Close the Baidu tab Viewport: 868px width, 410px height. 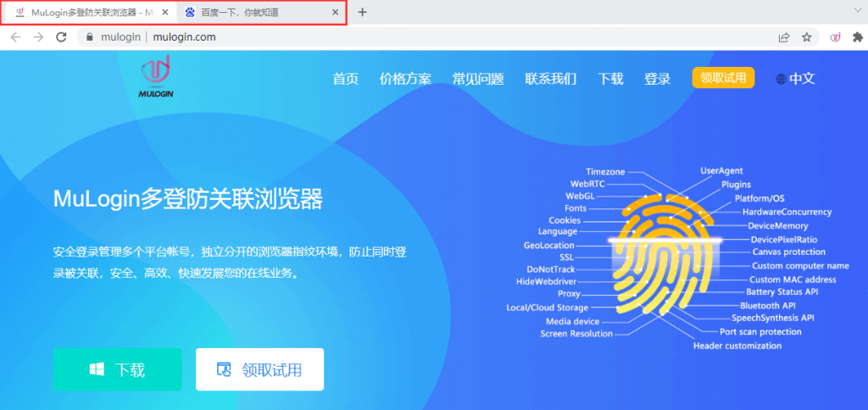pyautogui.click(x=335, y=12)
